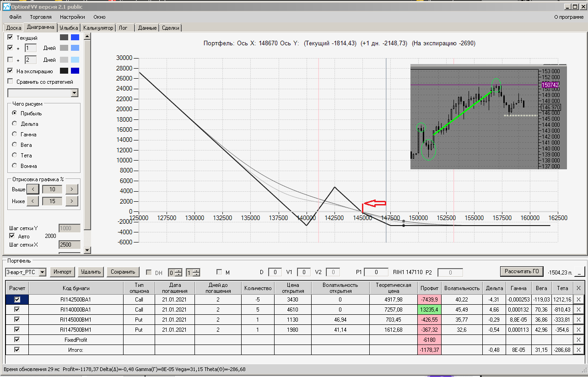
Task: Click the D input field
Action: click(x=275, y=272)
